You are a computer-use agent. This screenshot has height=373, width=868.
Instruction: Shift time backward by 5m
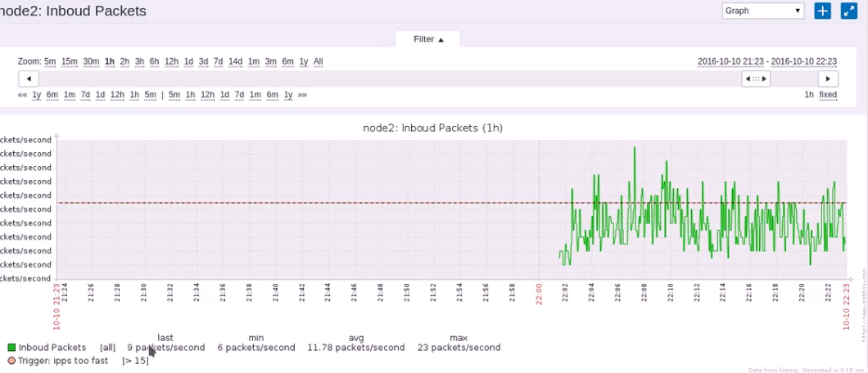pos(151,95)
